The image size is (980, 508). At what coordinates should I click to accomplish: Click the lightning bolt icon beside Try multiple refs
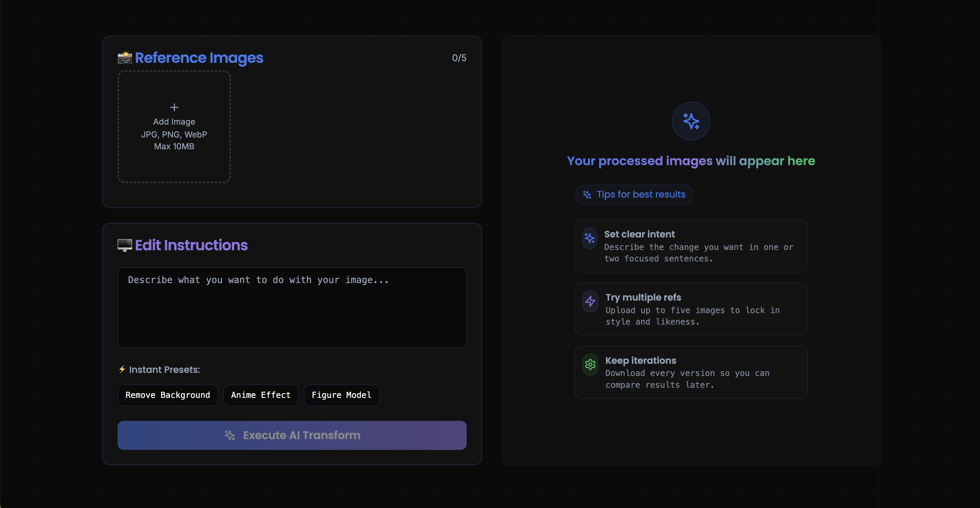(590, 302)
